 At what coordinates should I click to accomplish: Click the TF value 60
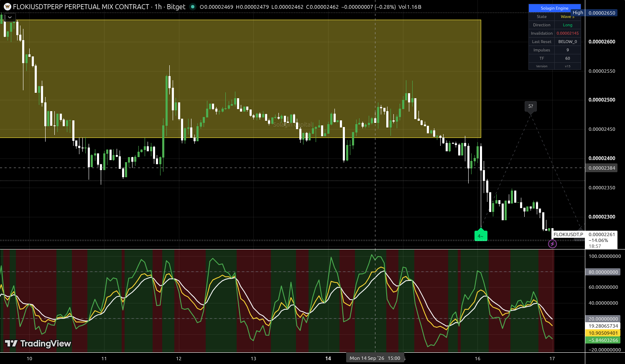pyautogui.click(x=568, y=59)
